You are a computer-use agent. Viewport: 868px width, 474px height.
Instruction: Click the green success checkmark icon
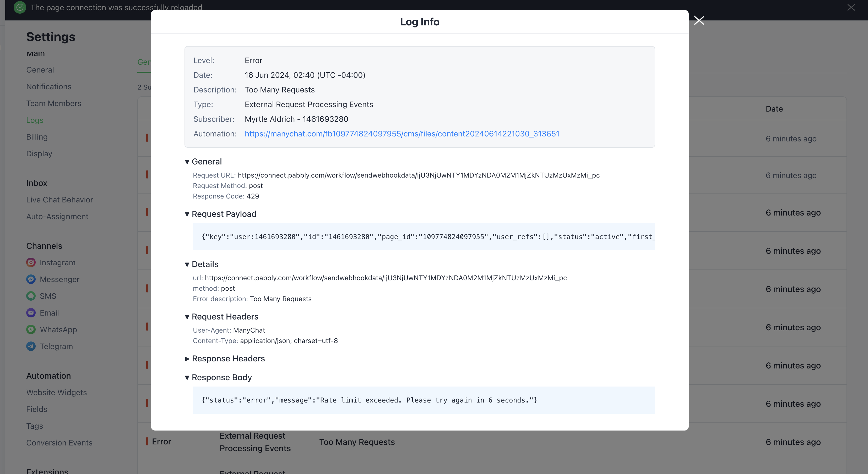coord(20,7)
